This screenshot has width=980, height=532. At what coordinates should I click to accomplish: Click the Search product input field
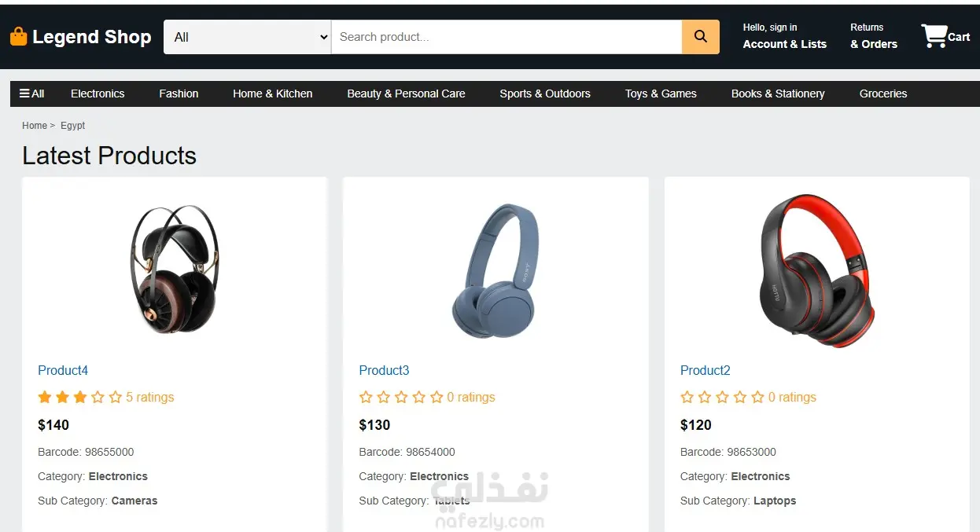click(506, 37)
